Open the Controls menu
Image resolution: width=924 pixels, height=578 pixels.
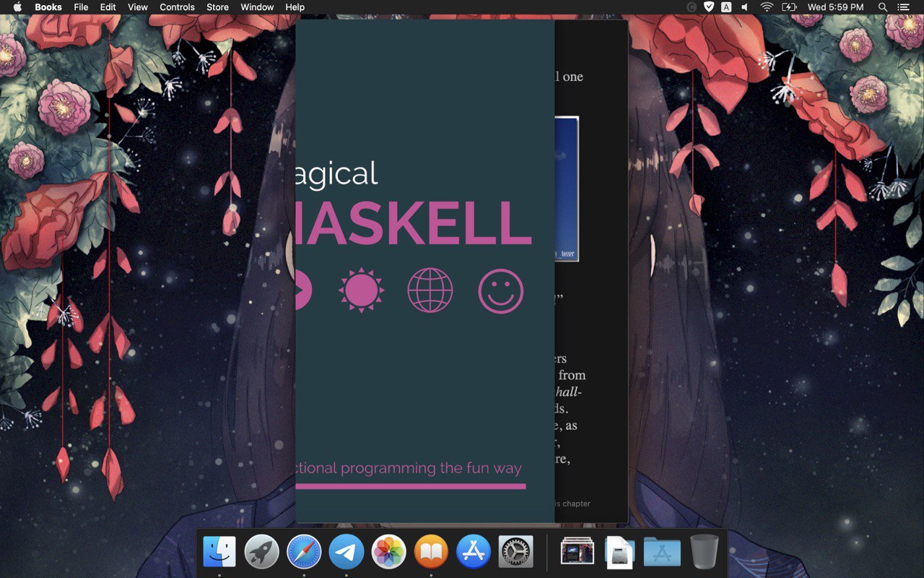(x=177, y=7)
